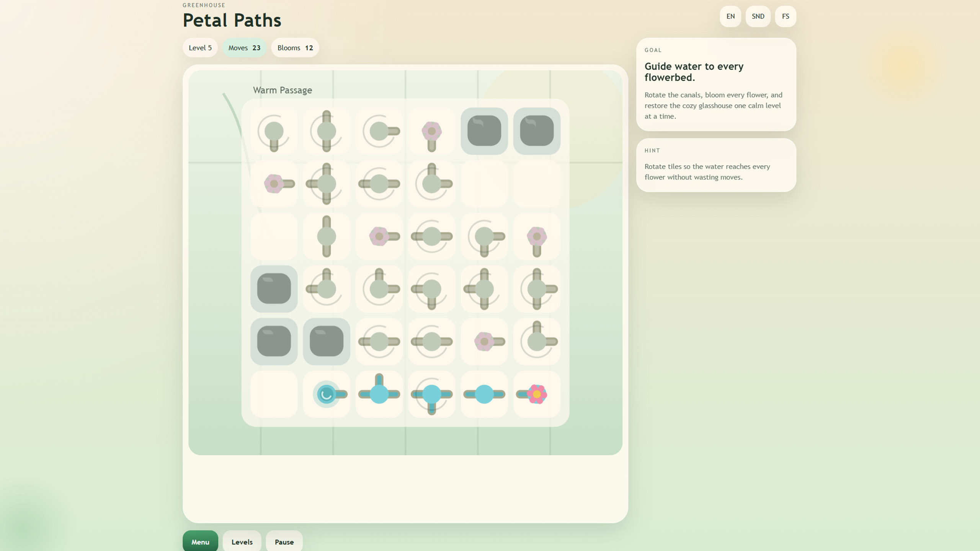980x551 pixels.
Task: Toggle sound with the SND button
Action: click(758, 16)
